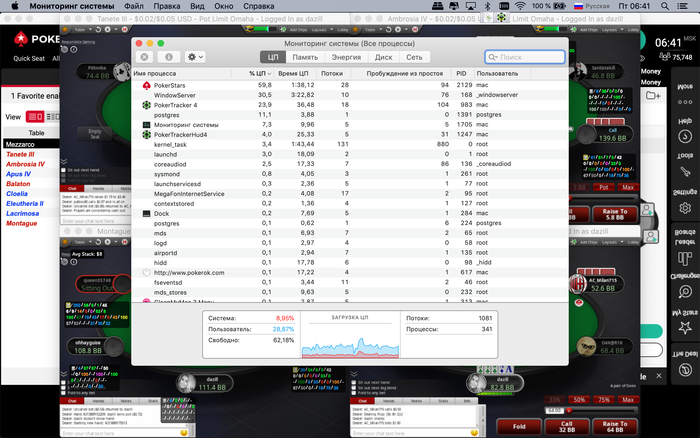Click the star icon on Ambrosia IV table
700x438 pixels.
pos(355,29)
